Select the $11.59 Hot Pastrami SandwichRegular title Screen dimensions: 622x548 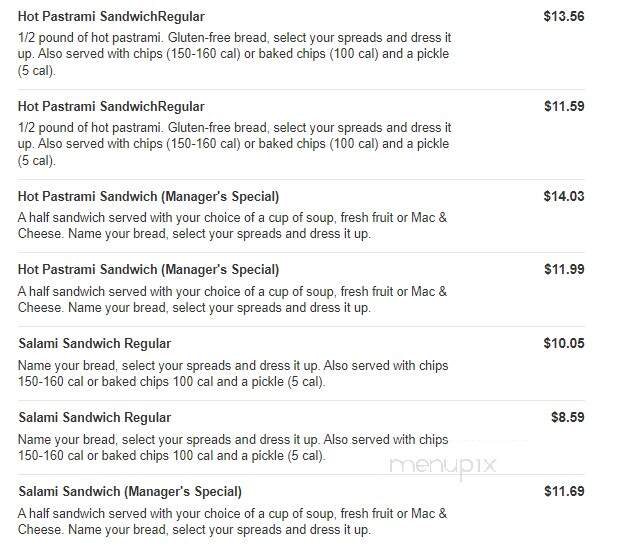point(111,106)
